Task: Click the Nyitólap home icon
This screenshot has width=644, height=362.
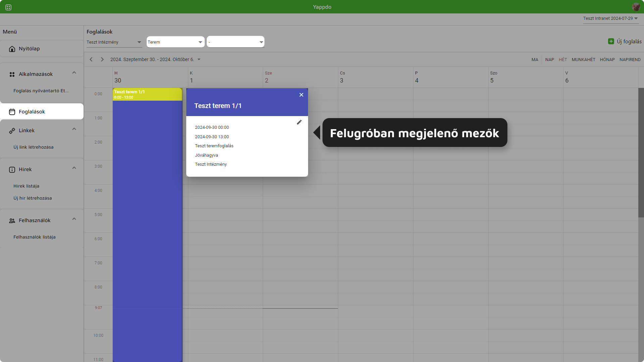Action: pyautogui.click(x=12, y=49)
